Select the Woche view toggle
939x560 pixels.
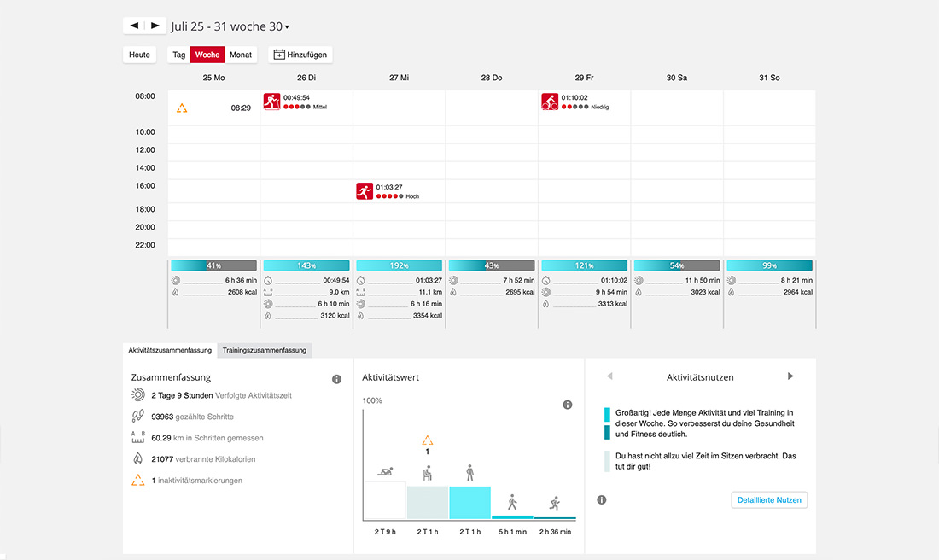click(x=207, y=55)
